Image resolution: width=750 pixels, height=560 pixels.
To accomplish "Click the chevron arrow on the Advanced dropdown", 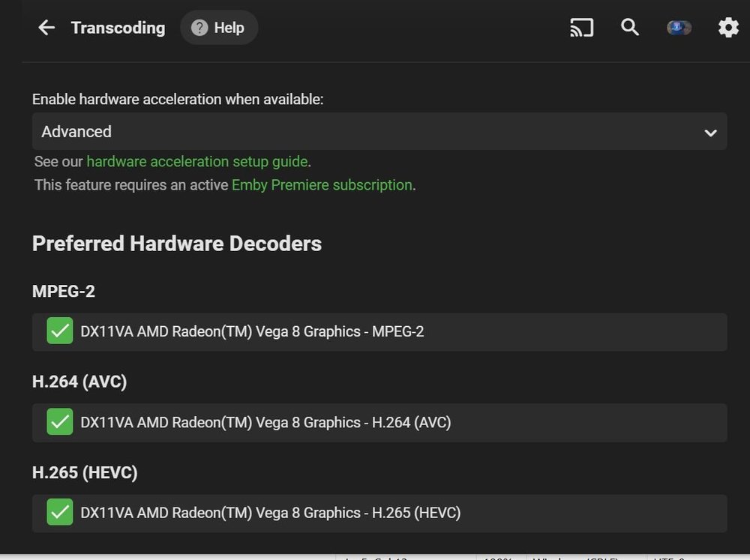I will 710,133.
